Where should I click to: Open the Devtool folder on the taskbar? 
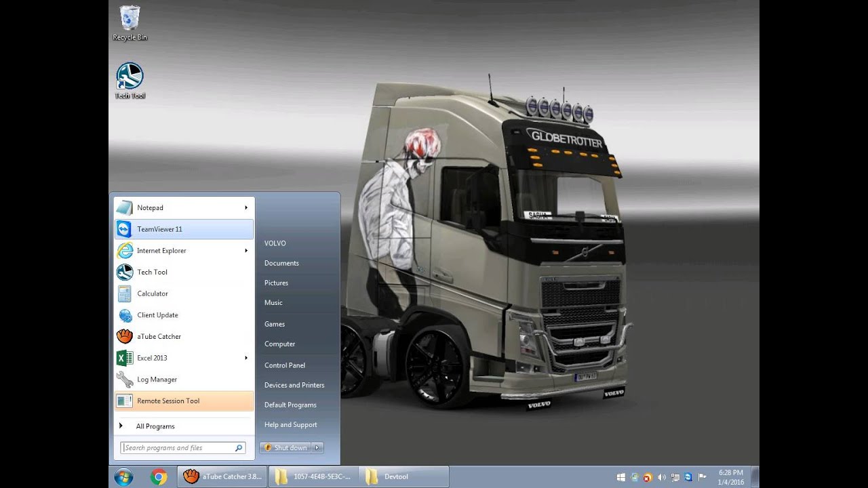pos(403,476)
